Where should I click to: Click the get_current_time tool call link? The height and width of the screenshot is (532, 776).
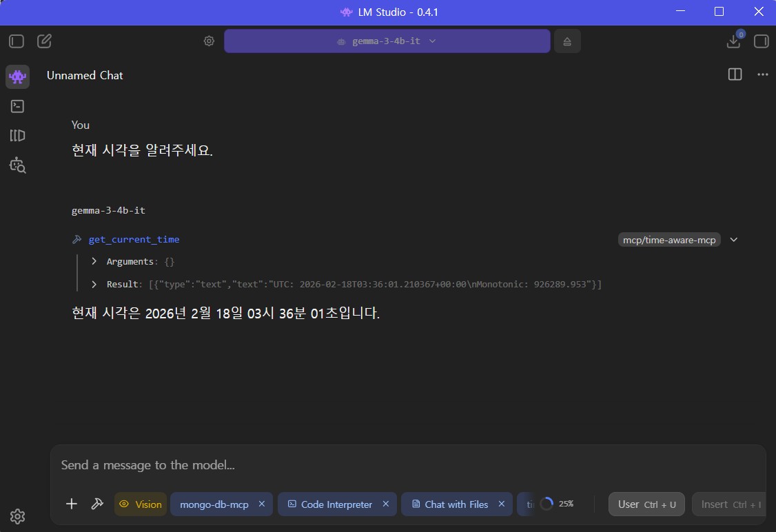pos(134,240)
